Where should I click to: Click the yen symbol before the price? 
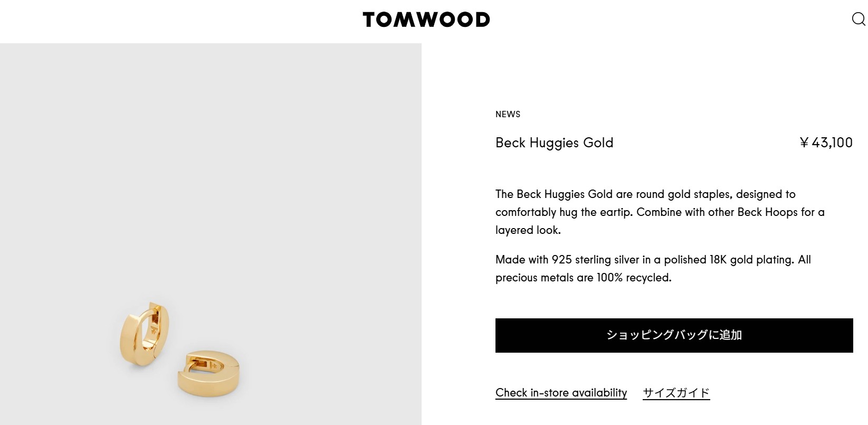click(x=804, y=143)
